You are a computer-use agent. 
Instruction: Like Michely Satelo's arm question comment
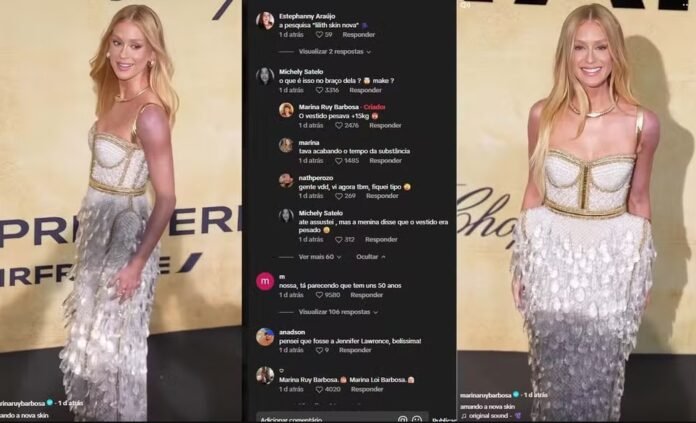pyautogui.click(x=319, y=90)
